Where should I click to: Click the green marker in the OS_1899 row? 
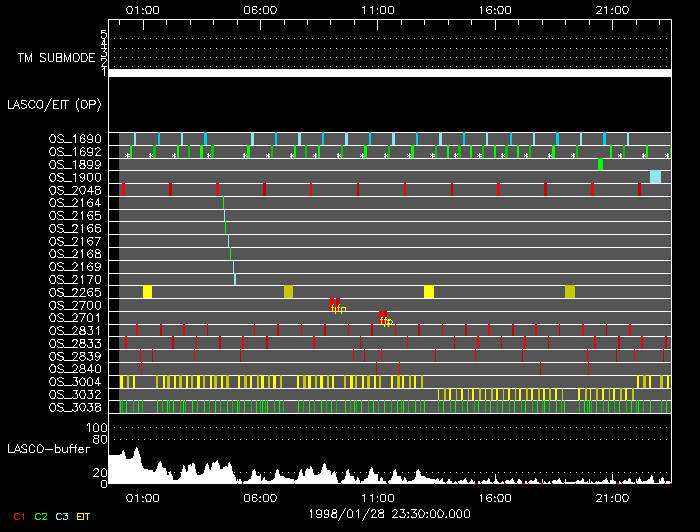point(600,164)
